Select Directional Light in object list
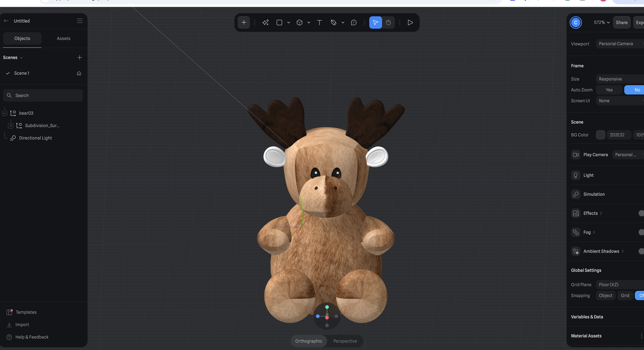 pos(35,138)
